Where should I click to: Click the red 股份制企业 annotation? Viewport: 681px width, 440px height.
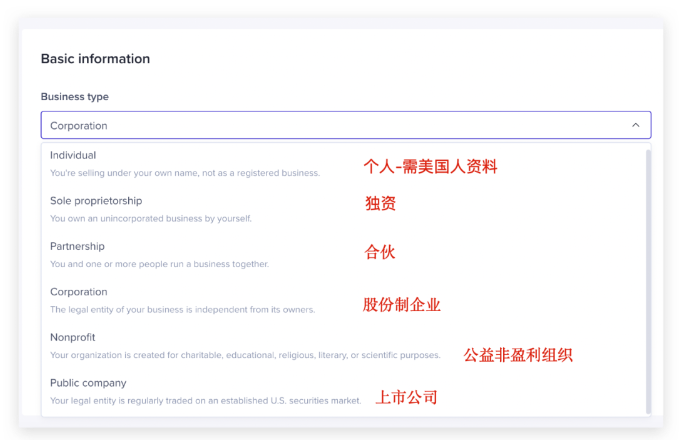tap(401, 304)
